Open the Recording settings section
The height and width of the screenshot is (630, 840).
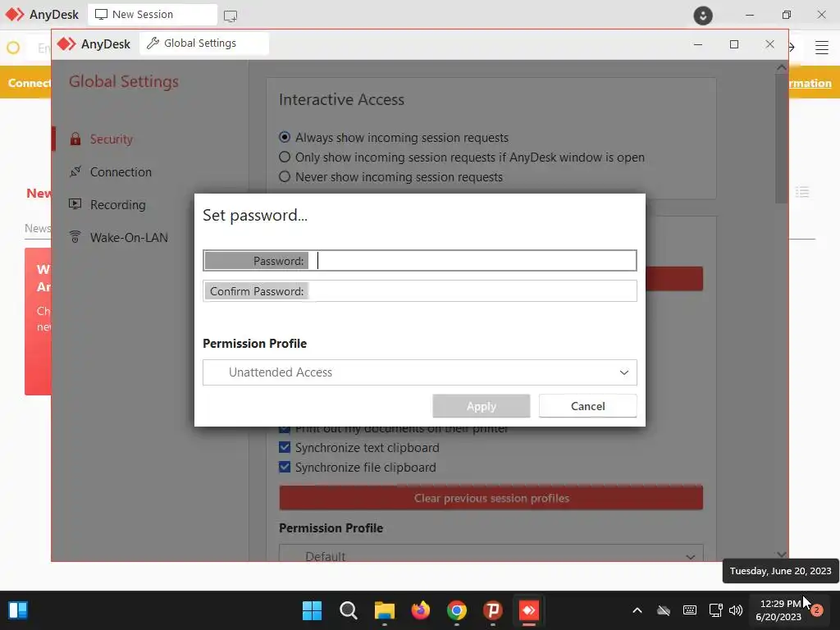click(118, 204)
